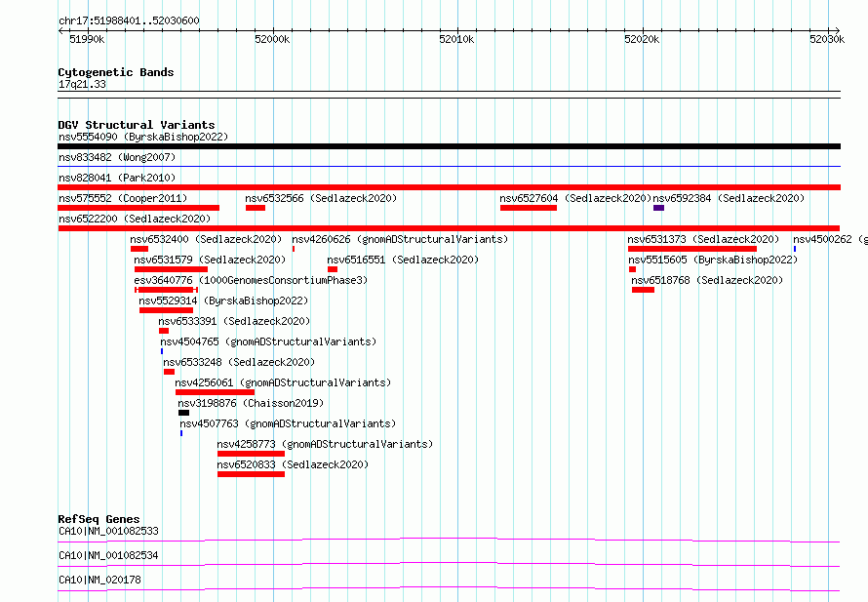868x602 pixels.
Task: Click the nsv6527604 (Sedlazeck2020) label
Action: [x=575, y=198]
